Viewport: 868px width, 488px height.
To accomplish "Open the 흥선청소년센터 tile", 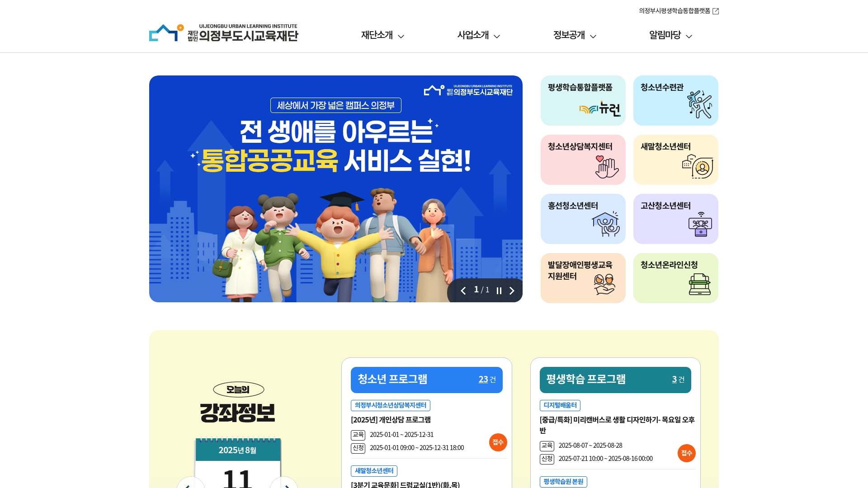I will click(x=583, y=219).
